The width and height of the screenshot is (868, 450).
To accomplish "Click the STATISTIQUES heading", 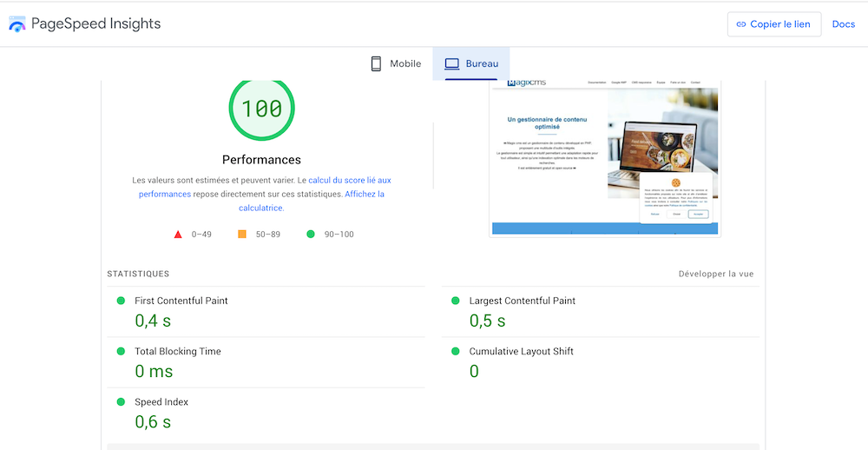I will pos(138,274).
